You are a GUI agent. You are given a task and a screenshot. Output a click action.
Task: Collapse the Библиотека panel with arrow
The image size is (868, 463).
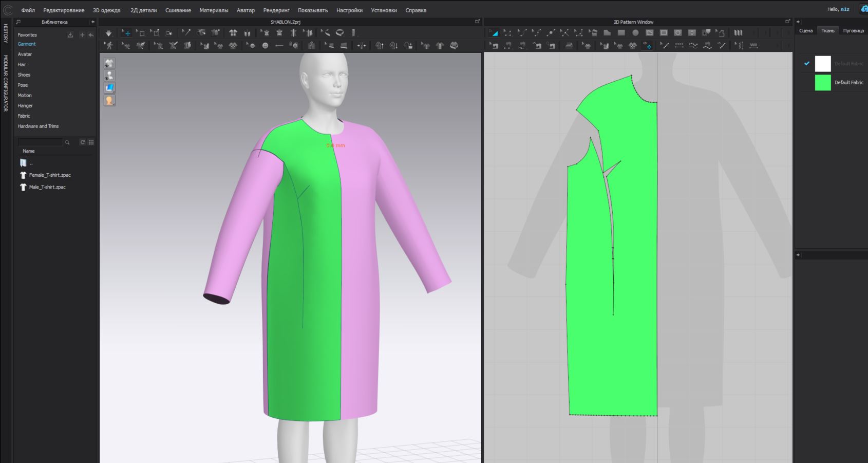click(92, 22)
